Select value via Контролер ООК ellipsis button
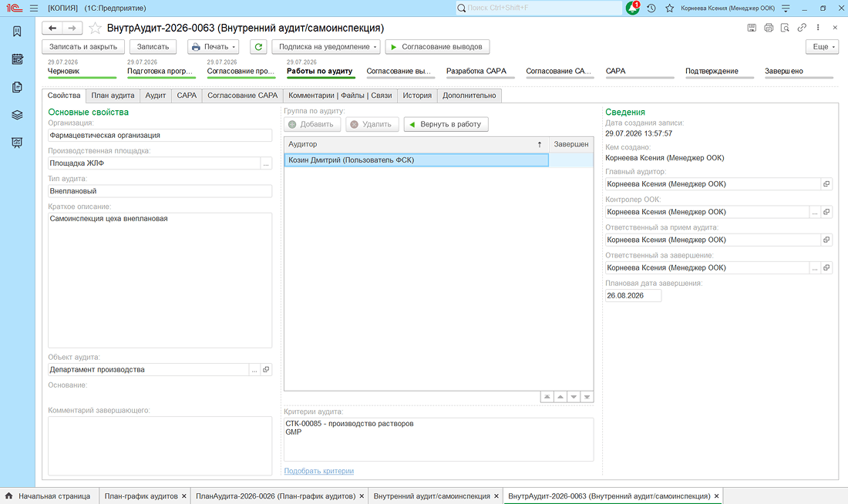 click(x=815, y=212)
